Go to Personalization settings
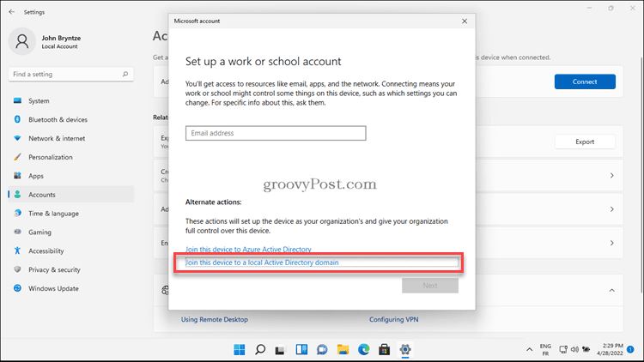 pos(70,157)
